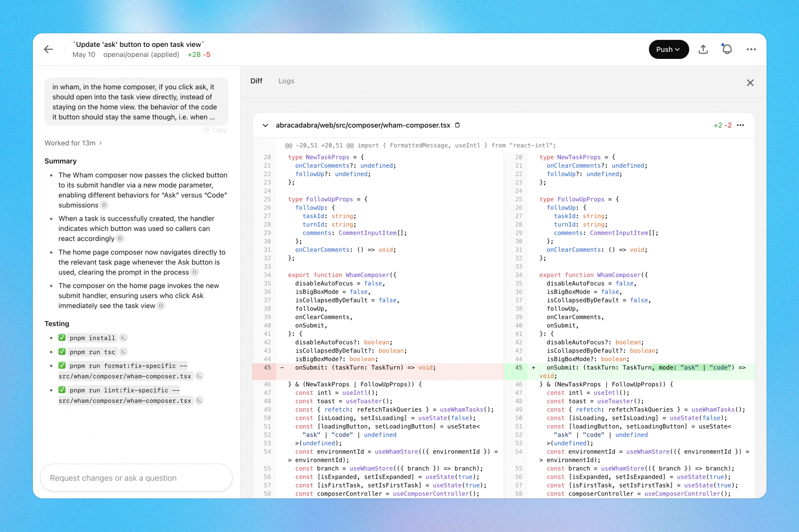
Task: Click the checkmark beside pnpm run lint:fix-specific
Action: tap(62, 390)
